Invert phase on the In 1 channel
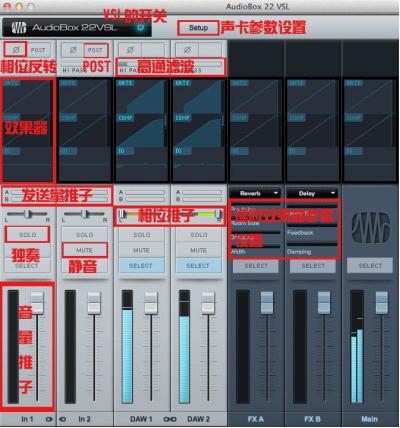This screenshot has width=400, height=428. point(16,50)
